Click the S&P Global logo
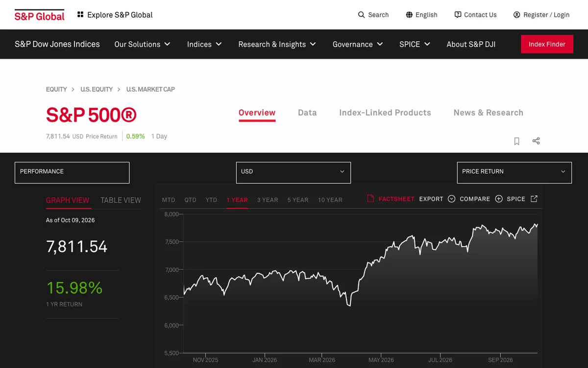The width and height of the screenshot is (588, 368). [39, 15]
